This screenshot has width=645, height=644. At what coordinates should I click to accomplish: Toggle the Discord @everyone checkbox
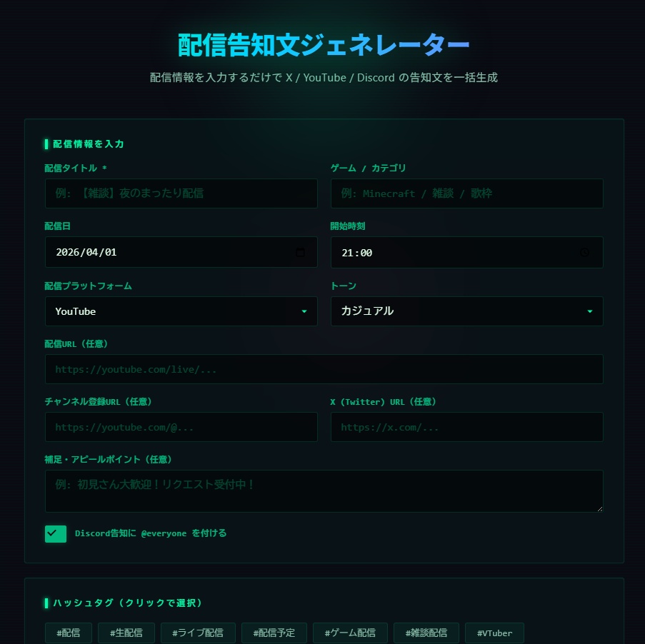pos(56,533)
